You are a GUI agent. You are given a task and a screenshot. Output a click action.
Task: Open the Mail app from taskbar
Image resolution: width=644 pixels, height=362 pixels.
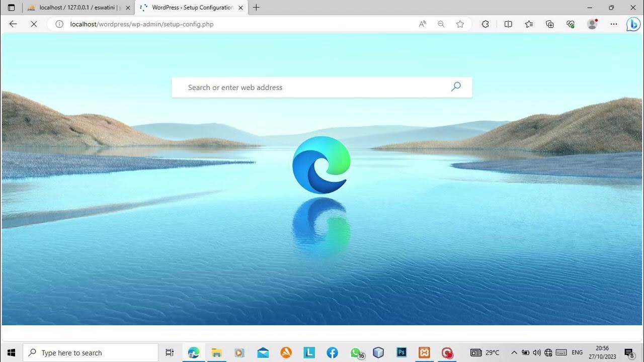pos(263,353)
